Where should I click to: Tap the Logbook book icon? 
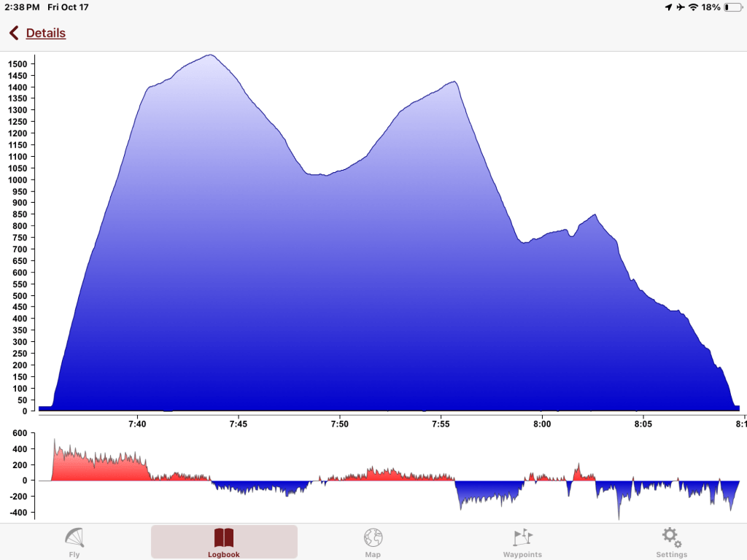click(224, 538)
